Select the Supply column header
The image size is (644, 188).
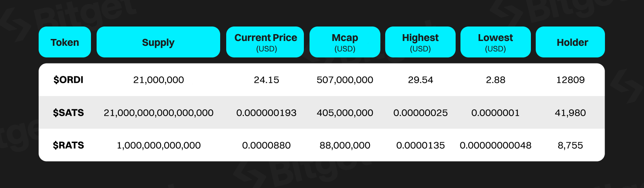coord(158,42)
